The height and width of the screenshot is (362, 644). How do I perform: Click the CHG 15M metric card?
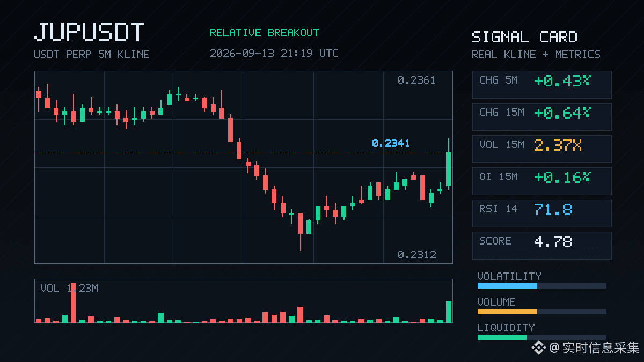(541, 117)
